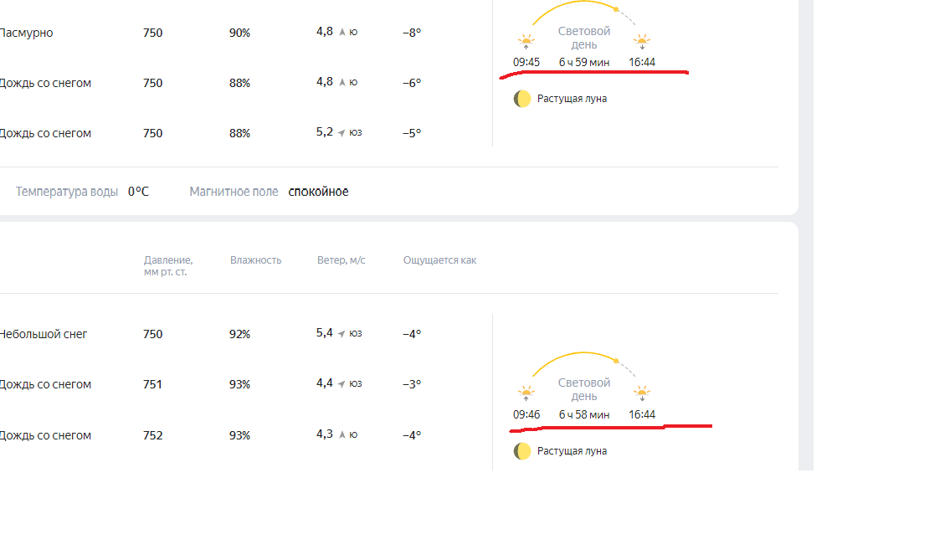
Task: Click the Влажность column header
Action: coord(255,260)
